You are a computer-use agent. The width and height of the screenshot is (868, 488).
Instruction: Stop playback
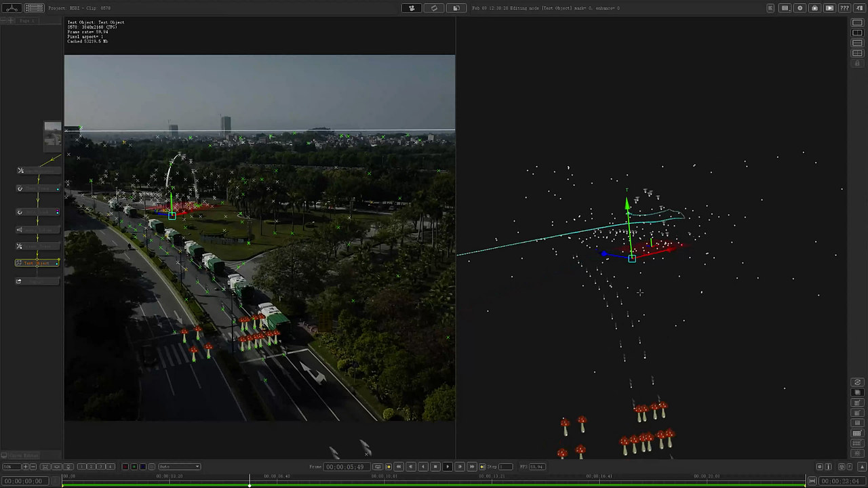pyautogui.click(x=435, y=466)
